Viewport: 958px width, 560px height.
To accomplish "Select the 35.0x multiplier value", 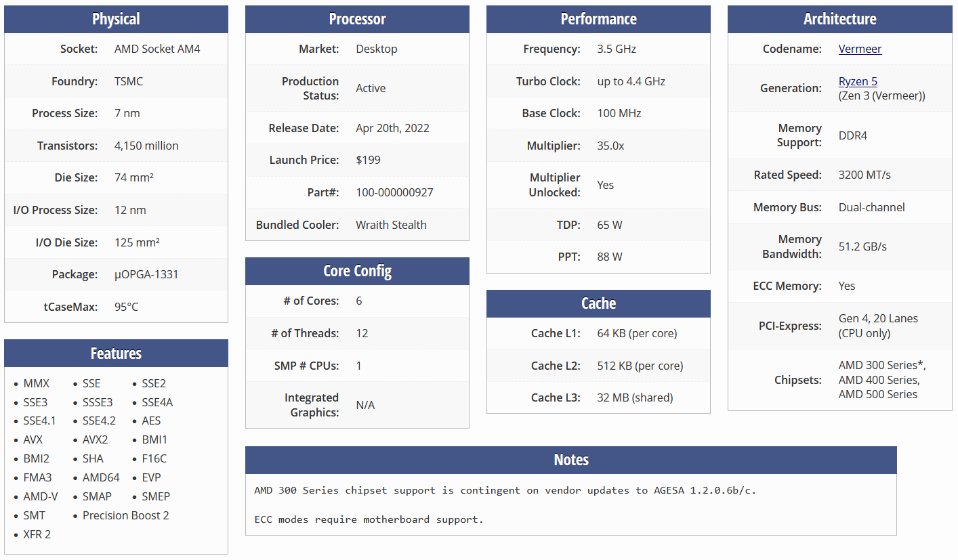I will tap(610, 146).
